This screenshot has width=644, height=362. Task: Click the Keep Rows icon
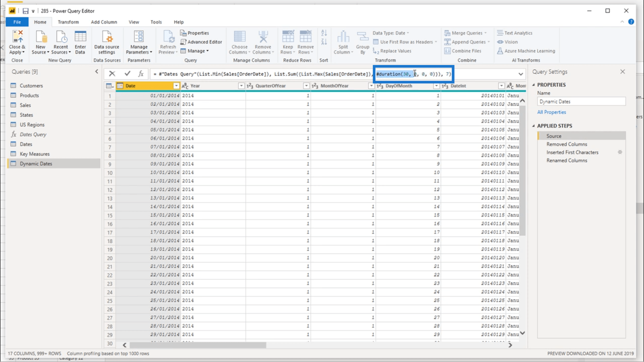(288, 37)
